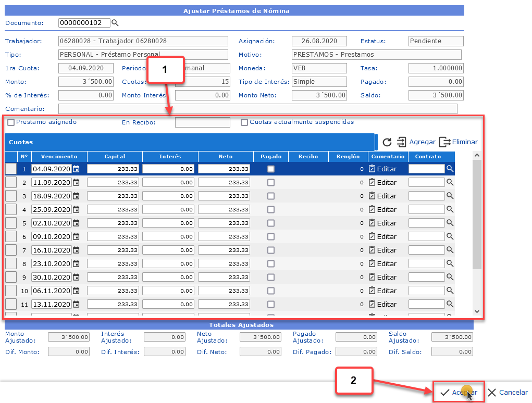
Task: Click the Capital column header
Action: click(115, 156)
